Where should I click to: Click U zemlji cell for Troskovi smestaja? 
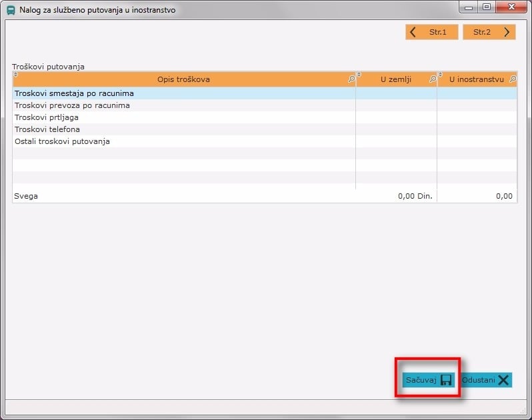pos(396,93)
